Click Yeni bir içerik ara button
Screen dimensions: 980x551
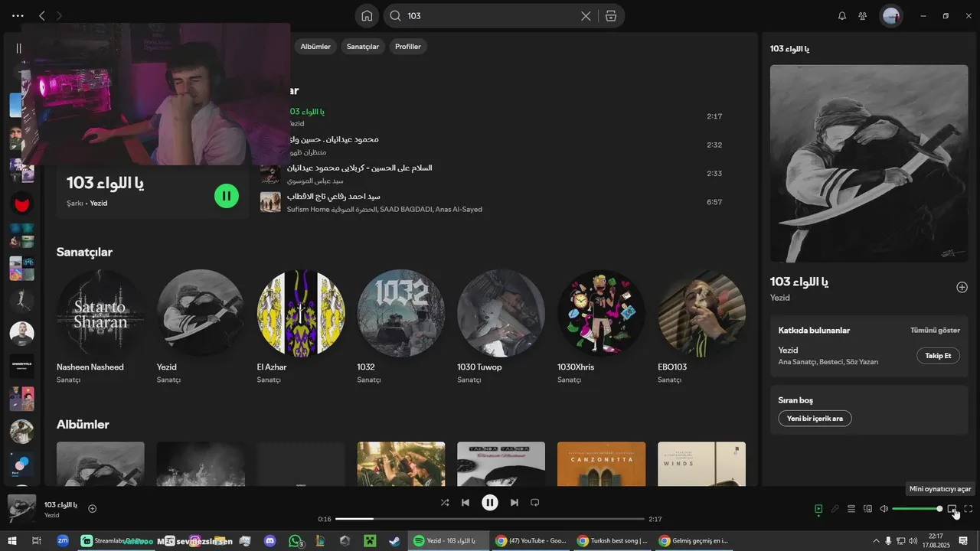(x=815, y=419)
